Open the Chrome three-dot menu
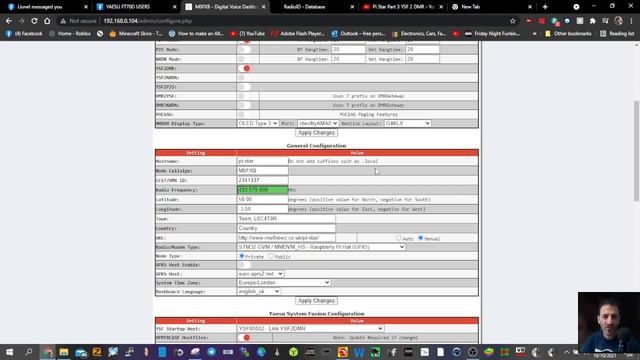Image resolution: width=640 pixels, height=360 pixels. (631, 21)
